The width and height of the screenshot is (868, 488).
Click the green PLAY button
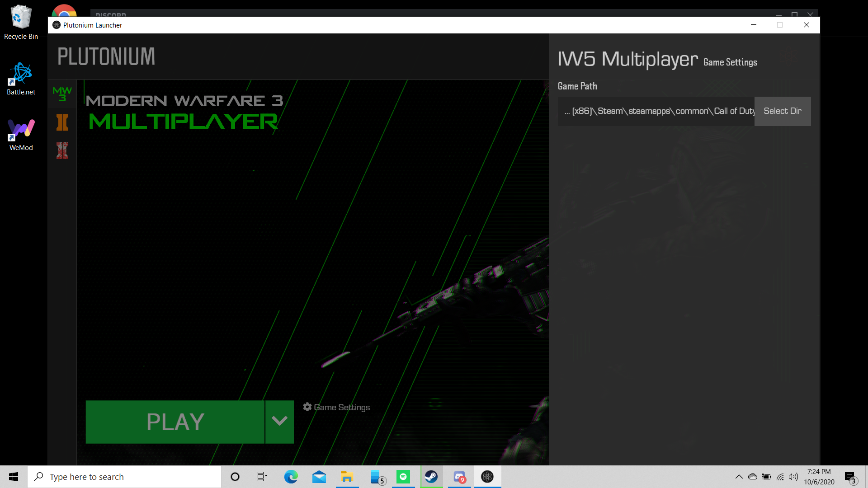click(x=175, y=422)
